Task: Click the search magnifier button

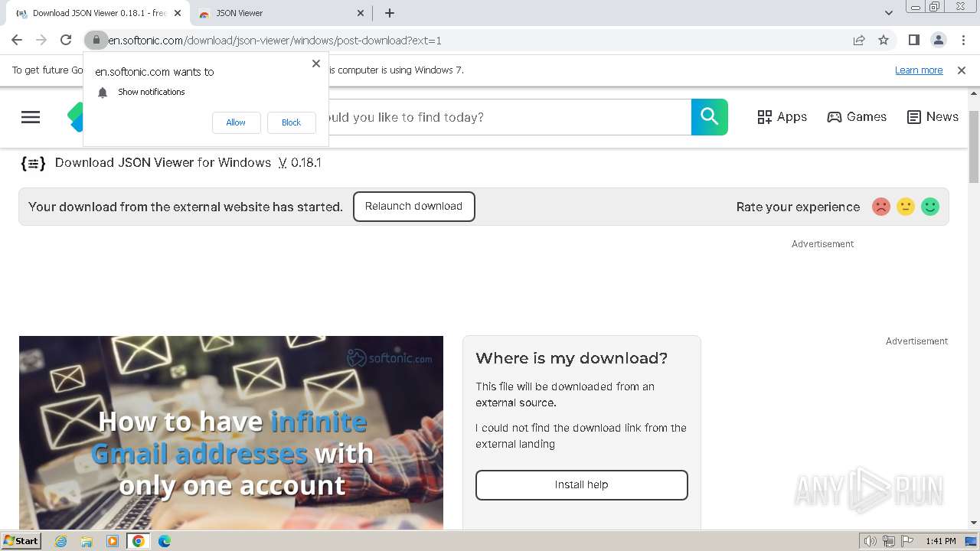Action: (x=710, y=117)
